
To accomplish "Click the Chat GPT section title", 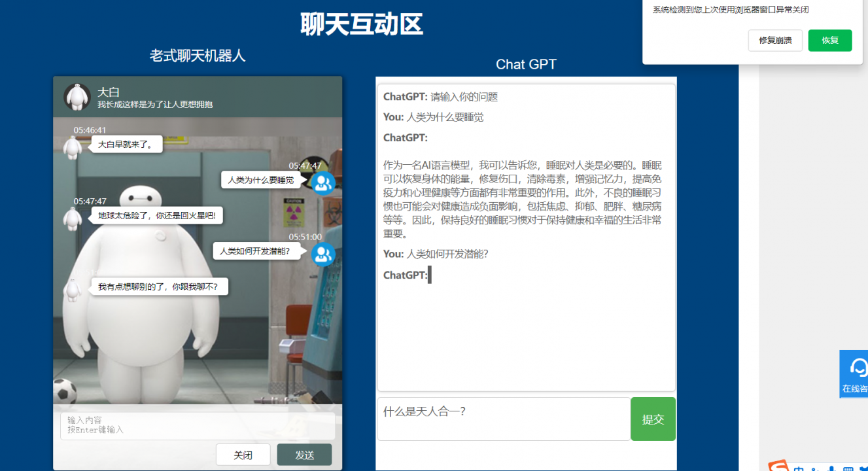I will pyautogui.click(x=526, y=64).
